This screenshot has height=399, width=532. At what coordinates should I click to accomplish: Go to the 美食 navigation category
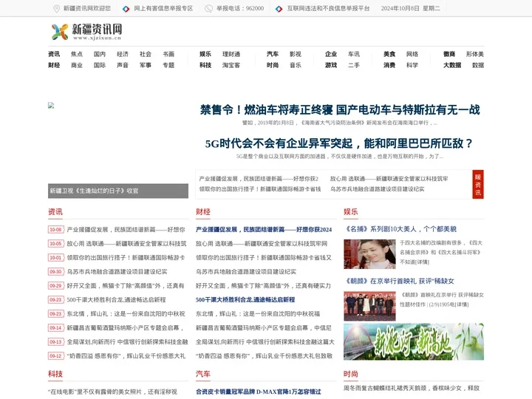389,54
